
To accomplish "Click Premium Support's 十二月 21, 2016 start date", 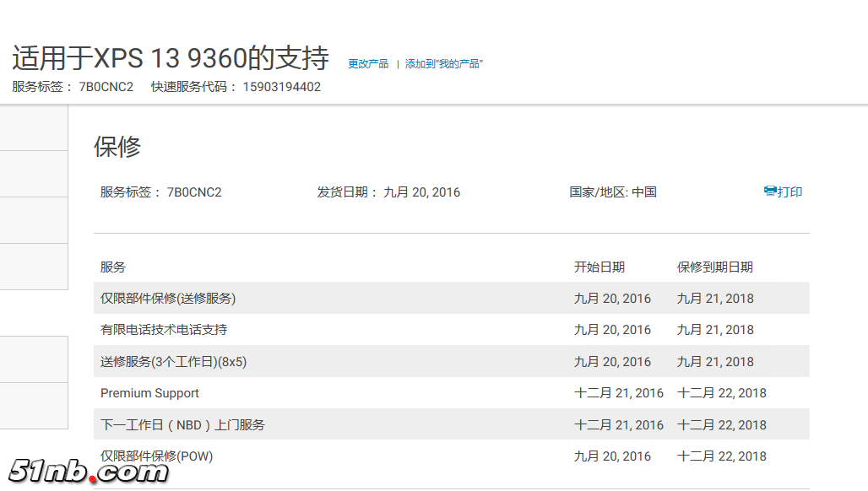I will coord(619,393).
